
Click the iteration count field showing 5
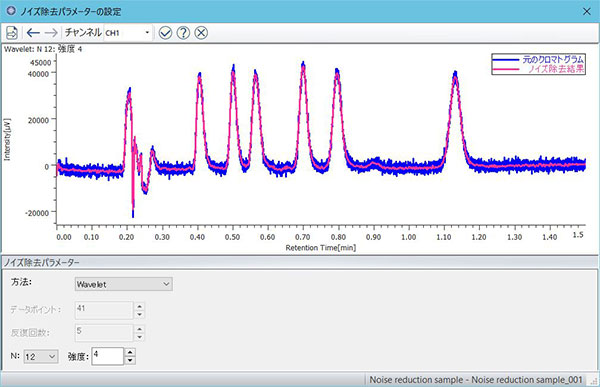click(x=104, y=333)
